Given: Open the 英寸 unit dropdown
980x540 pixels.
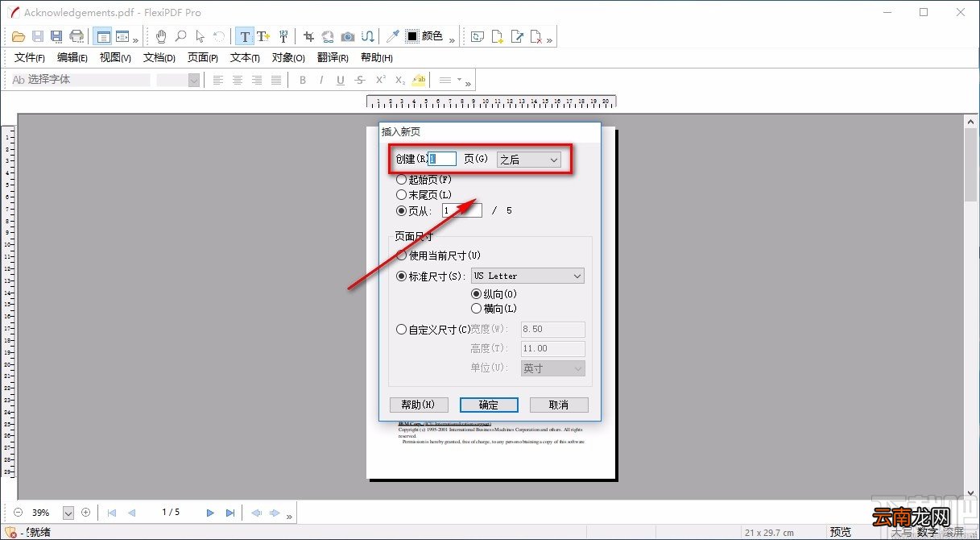Looking at the screenshot, I should [553, 368].
